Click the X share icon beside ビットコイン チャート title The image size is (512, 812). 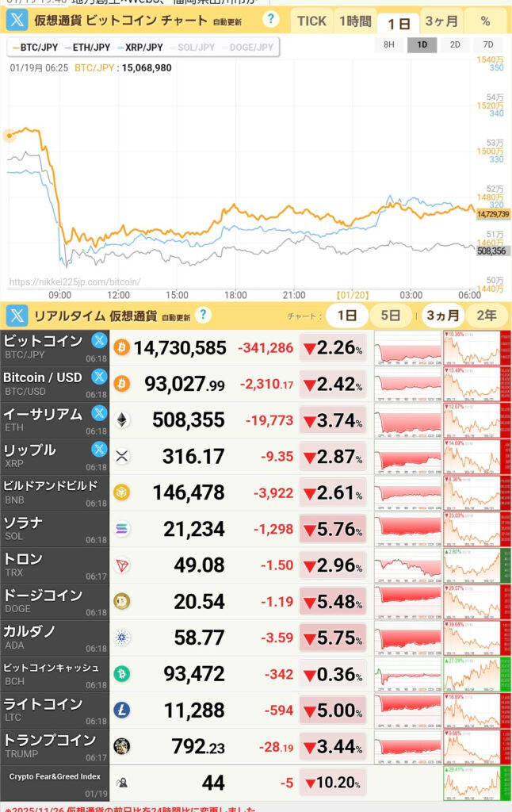click(x=17, y=21)
